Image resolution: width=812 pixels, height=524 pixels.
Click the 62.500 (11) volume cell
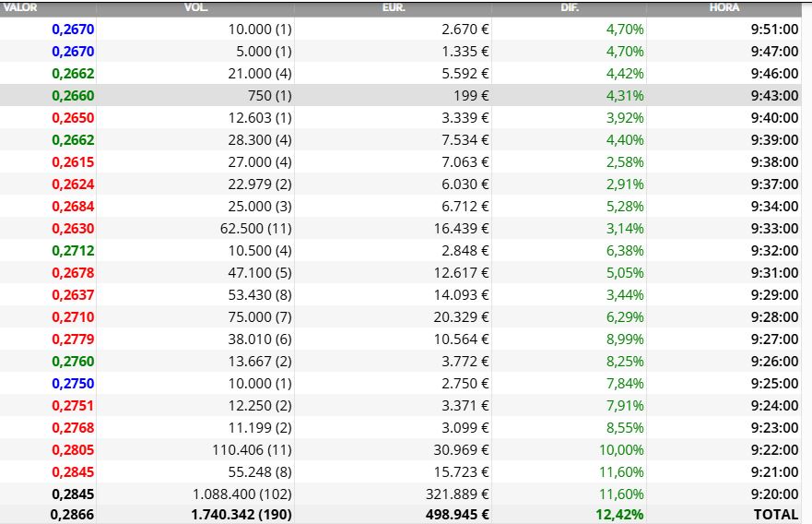tap(256, 229)
